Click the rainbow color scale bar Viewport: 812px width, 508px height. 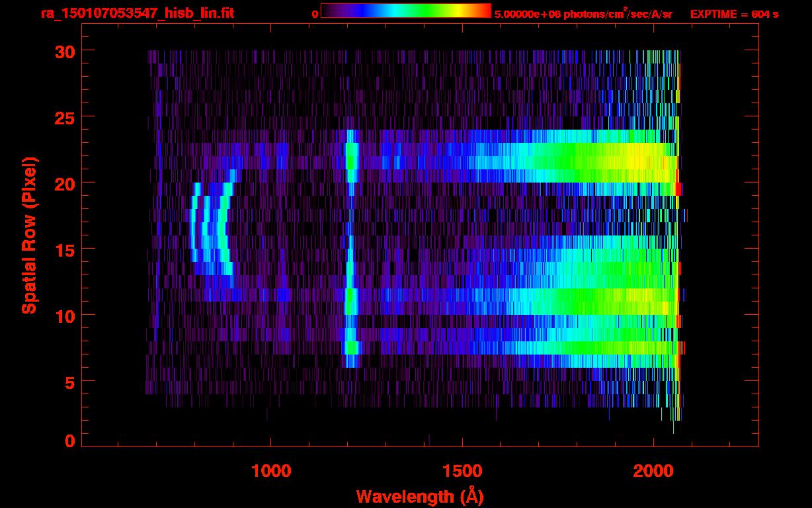click(406, 11)
